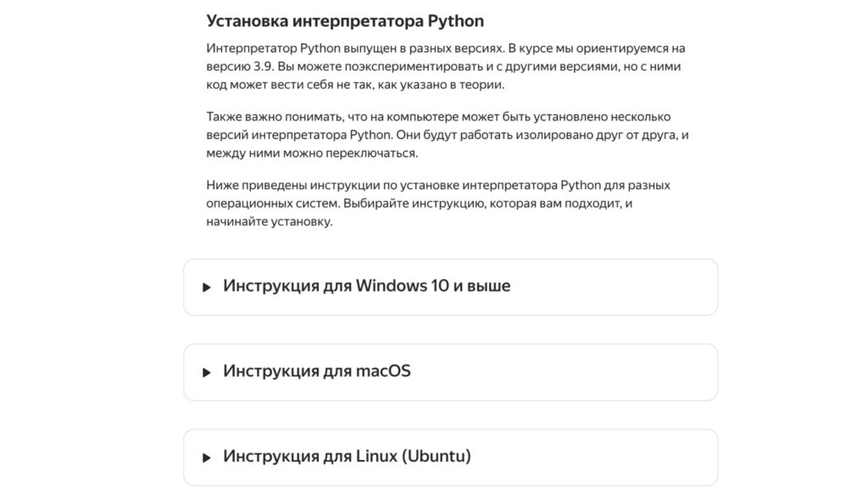This screenshot has height=503, width=868.
Task: Click the title text 'Инструкция для macOS'
Action: (317, 372)
